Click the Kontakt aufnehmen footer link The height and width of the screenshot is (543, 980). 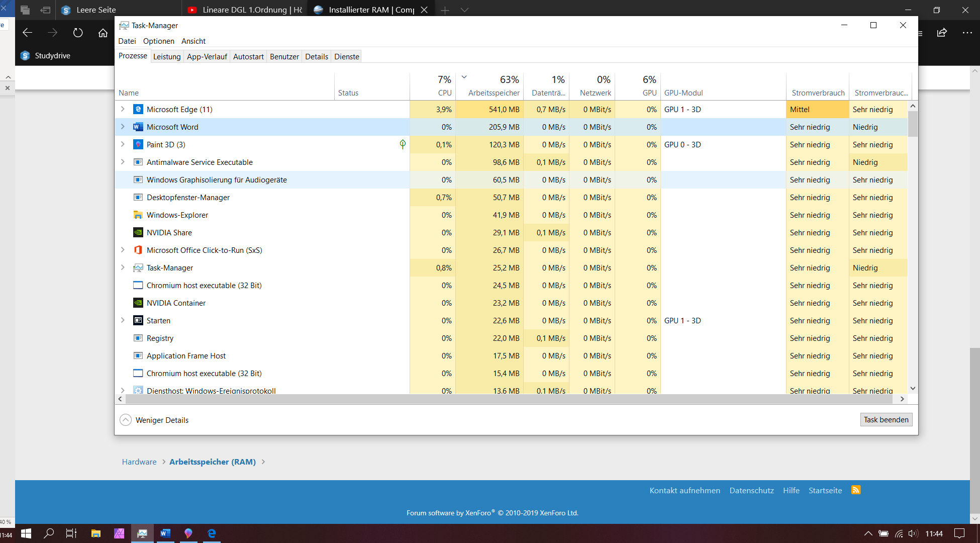(x=684, y=490)
